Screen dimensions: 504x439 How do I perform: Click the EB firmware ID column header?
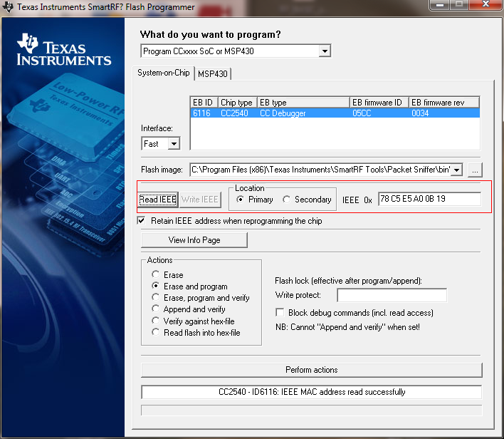pos(379,103)
